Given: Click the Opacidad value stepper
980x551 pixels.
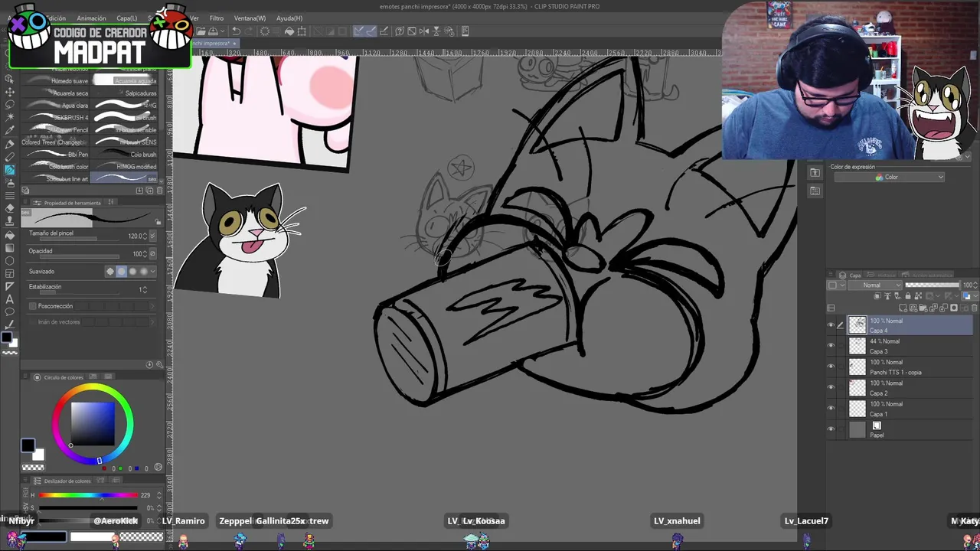Looking at the screenshot, I should coord(145,254).
